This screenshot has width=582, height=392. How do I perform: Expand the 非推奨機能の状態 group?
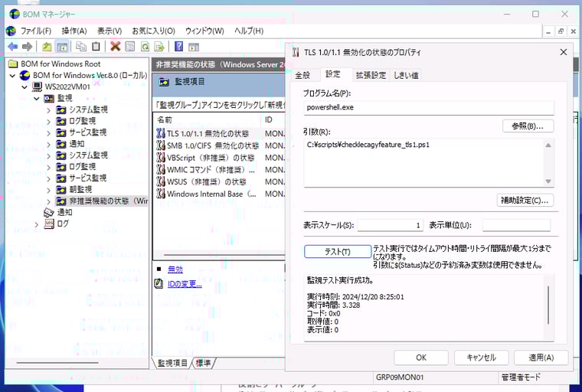point(48,201)
